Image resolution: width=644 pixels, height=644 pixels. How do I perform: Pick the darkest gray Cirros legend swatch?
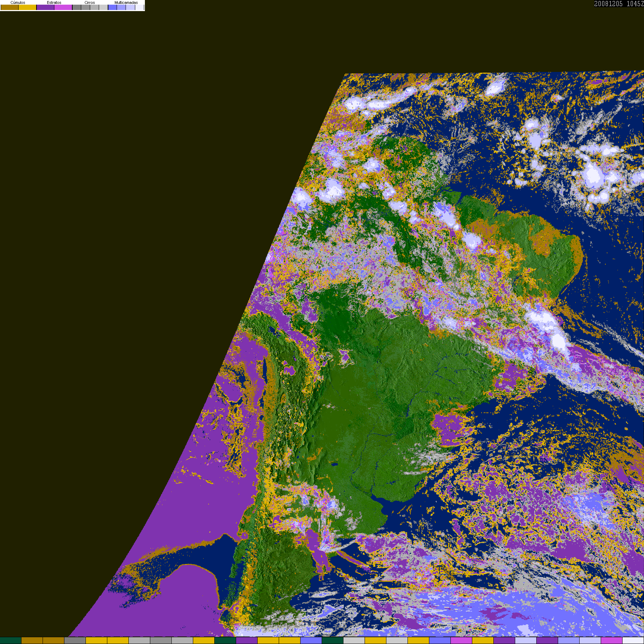click(x=77, y=7)
